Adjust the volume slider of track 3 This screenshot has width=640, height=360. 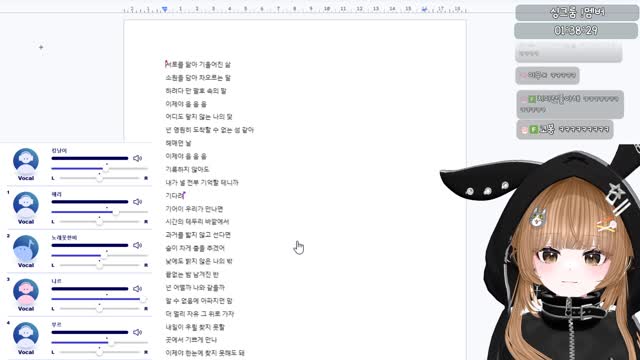[x=99, y=299]
